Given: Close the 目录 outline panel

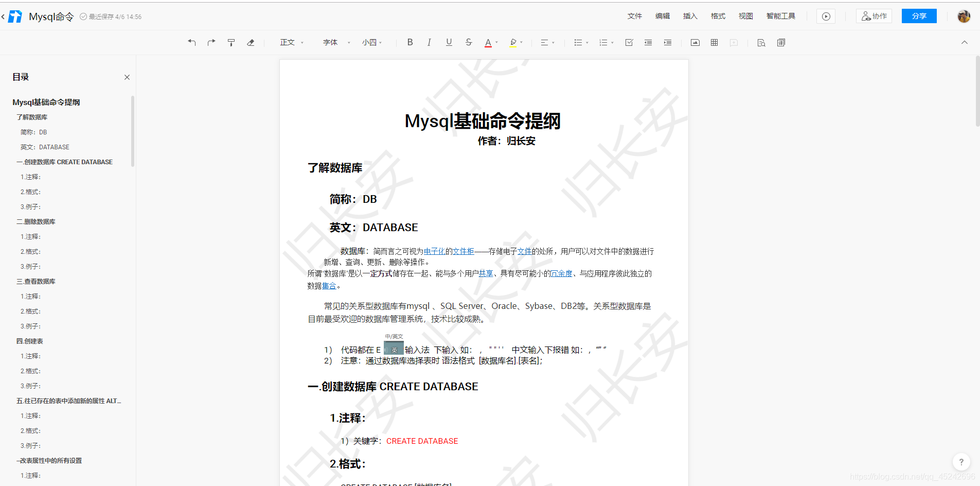Looking at the screenshot, I should [x=127, y=77].
